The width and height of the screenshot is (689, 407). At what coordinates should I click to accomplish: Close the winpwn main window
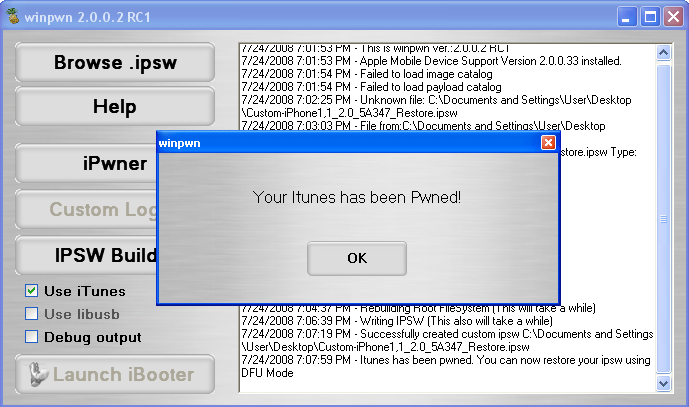(x=674, y=17)
